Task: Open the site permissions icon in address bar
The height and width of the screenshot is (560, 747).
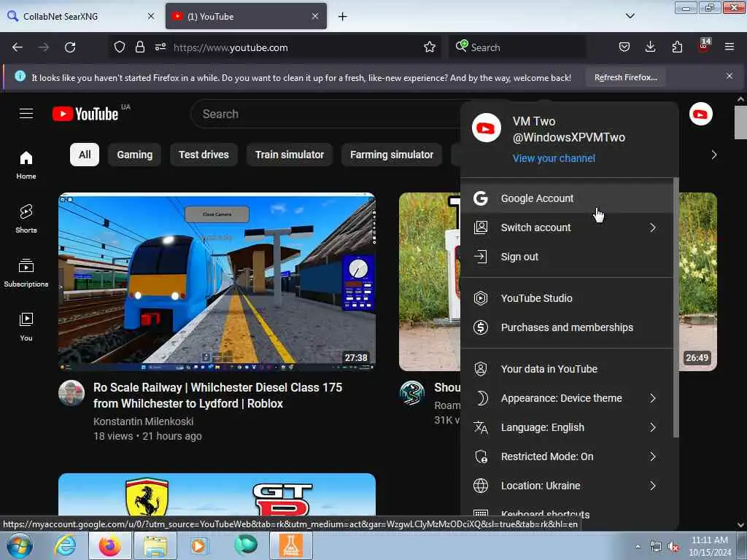Action: pos(160,47)
